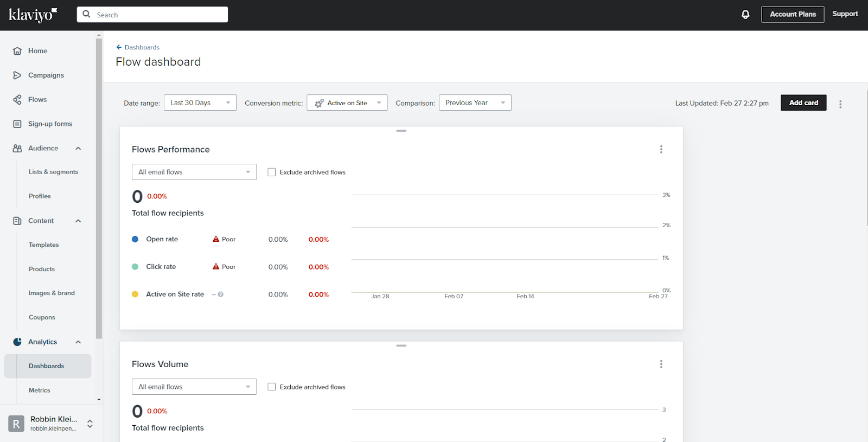
Task: Click gear icon in Conversion metric dropdown
Action: (x=319, y=103)
